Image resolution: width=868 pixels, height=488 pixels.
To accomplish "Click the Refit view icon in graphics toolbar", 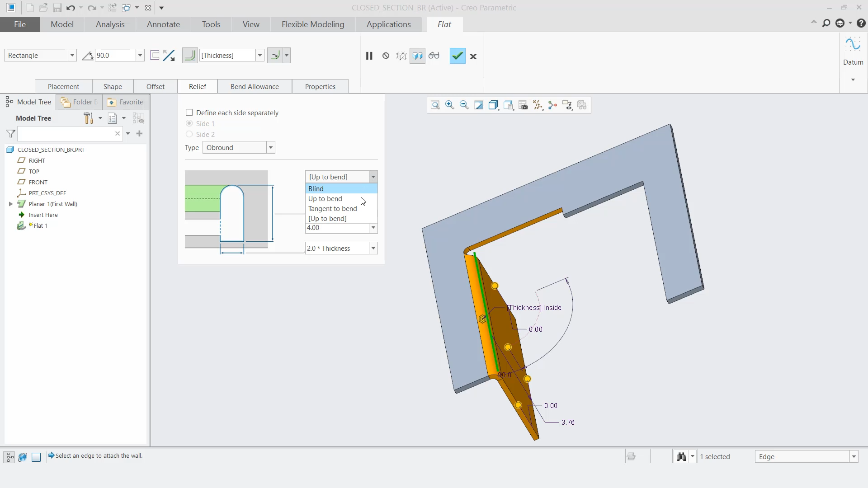I will pyautogui.click(x=435, y=105).
